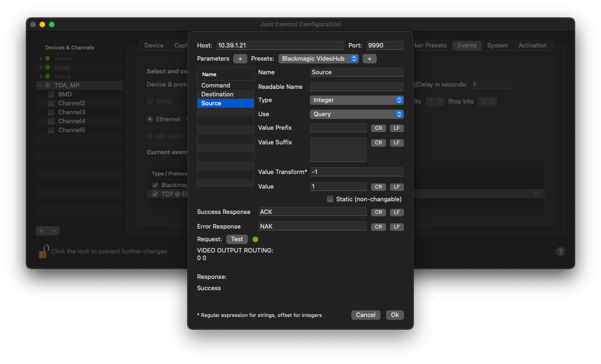Select the SDI VANC radio button
This screenshot has height=364, width=601.
[150, 136]
